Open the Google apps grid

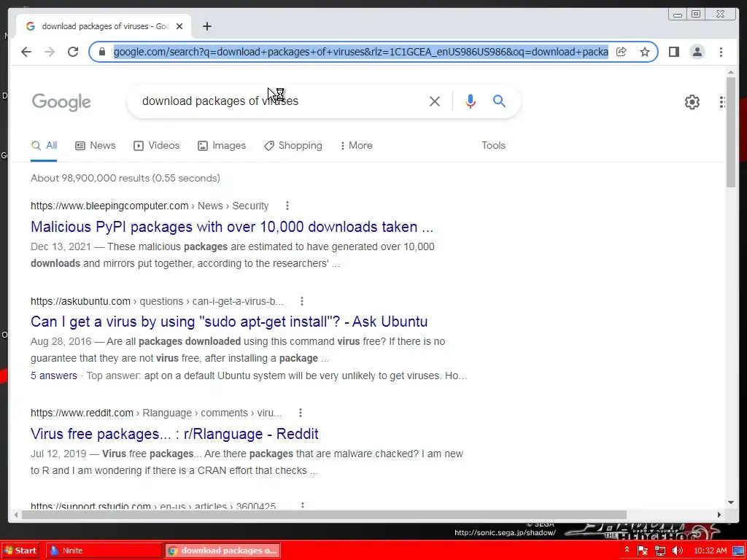coord(723,102)
